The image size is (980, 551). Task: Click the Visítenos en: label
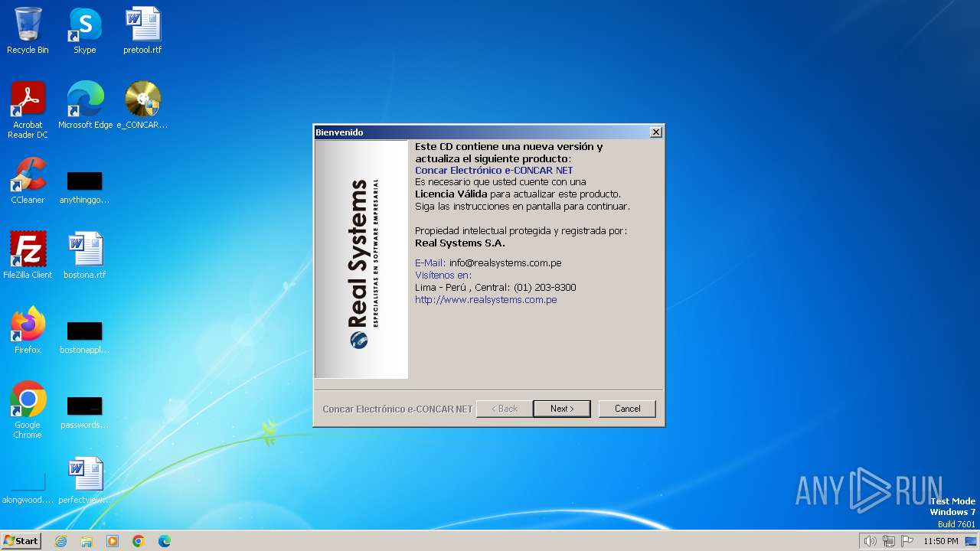(x=443, y=275)
